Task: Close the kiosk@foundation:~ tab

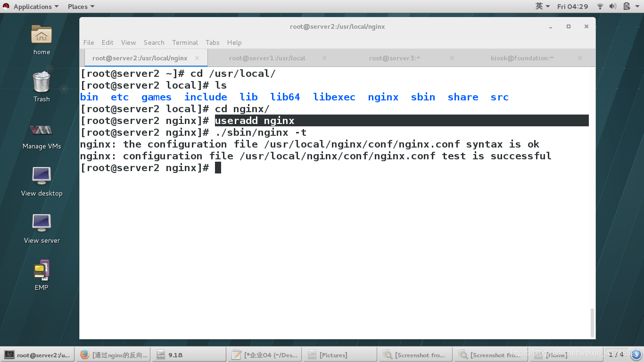Action: (x=580, y=58)
